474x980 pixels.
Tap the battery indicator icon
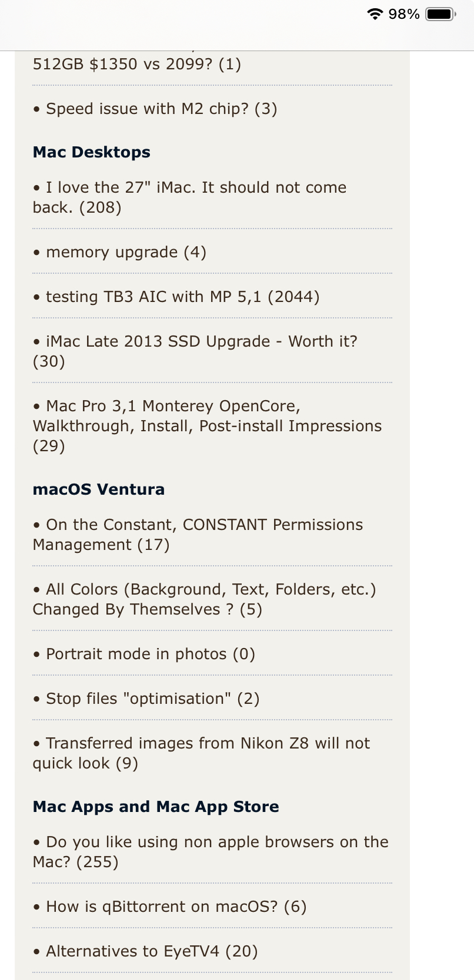click(x=441, y=14)
